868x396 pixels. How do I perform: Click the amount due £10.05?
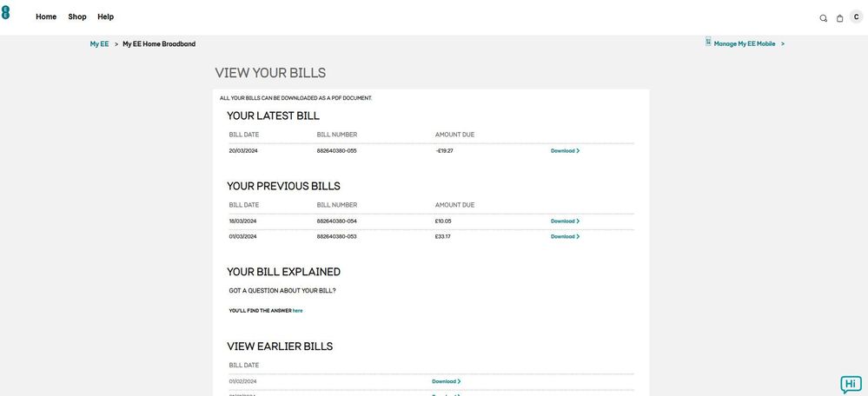point(443,221)
